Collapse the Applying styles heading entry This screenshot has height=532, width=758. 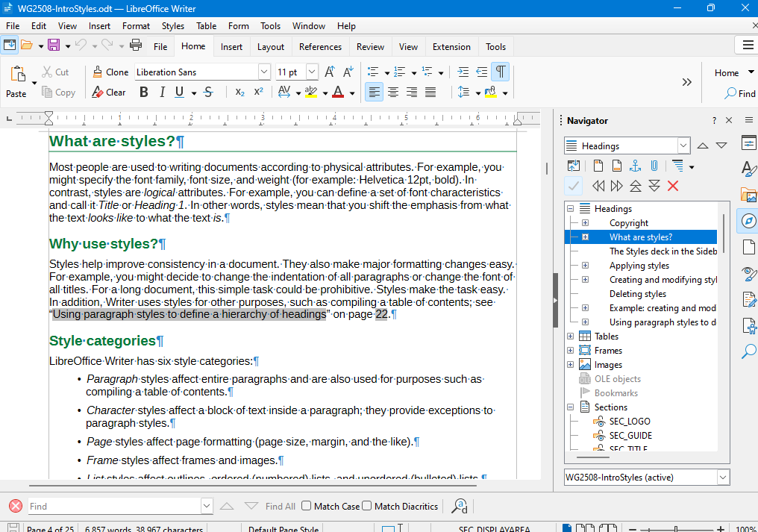point(585,265)
